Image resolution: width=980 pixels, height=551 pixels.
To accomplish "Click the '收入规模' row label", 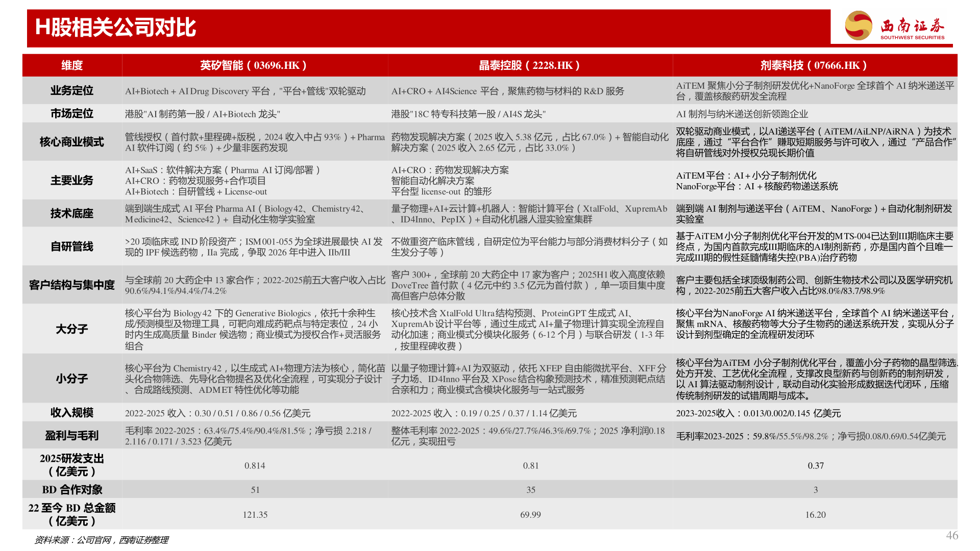I will click(72, 413).
